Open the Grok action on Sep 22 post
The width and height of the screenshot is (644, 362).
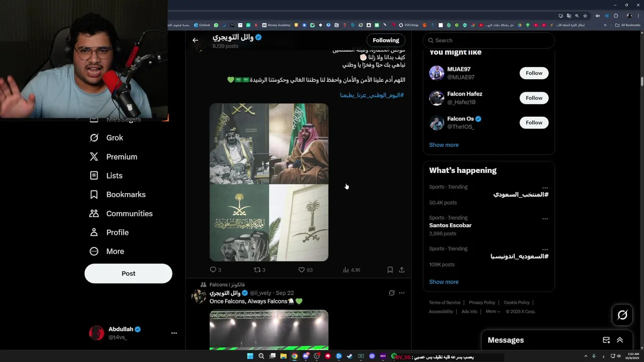[x=391, y=293]
